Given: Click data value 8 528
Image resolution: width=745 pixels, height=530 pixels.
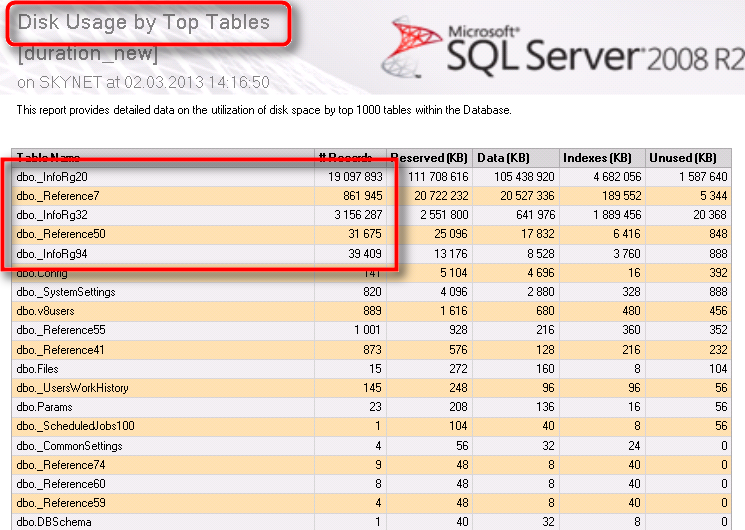Looking at the screenshot, I should (540, 254).
